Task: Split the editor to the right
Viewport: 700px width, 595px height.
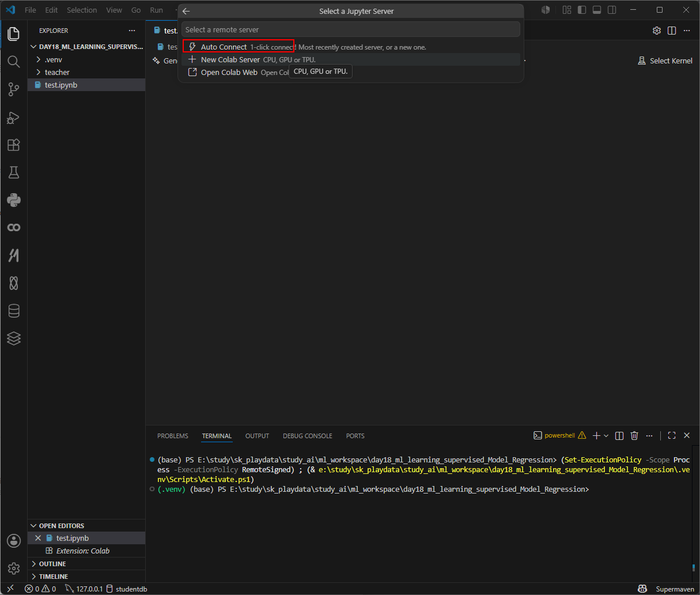Action: 672,31
